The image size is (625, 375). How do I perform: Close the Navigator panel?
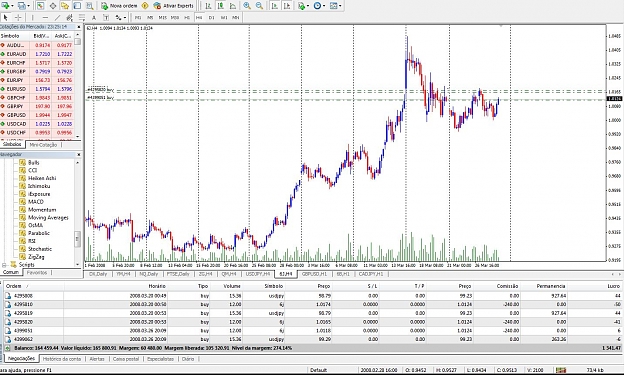[x=79, y=155]
